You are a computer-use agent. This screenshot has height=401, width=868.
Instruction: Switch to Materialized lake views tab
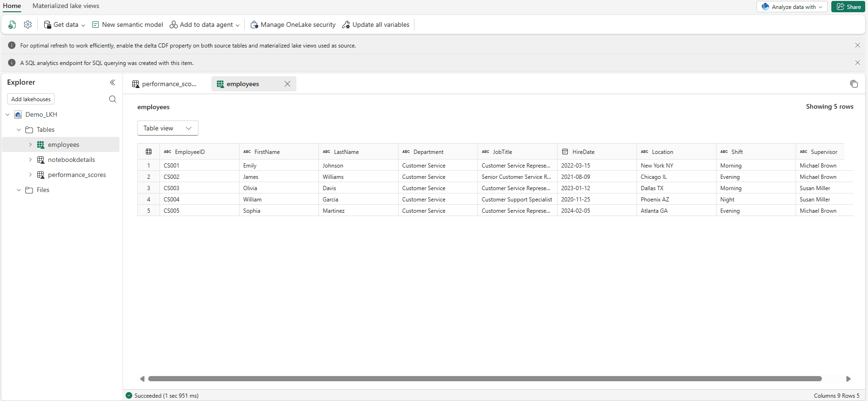[x=66, y=6]
